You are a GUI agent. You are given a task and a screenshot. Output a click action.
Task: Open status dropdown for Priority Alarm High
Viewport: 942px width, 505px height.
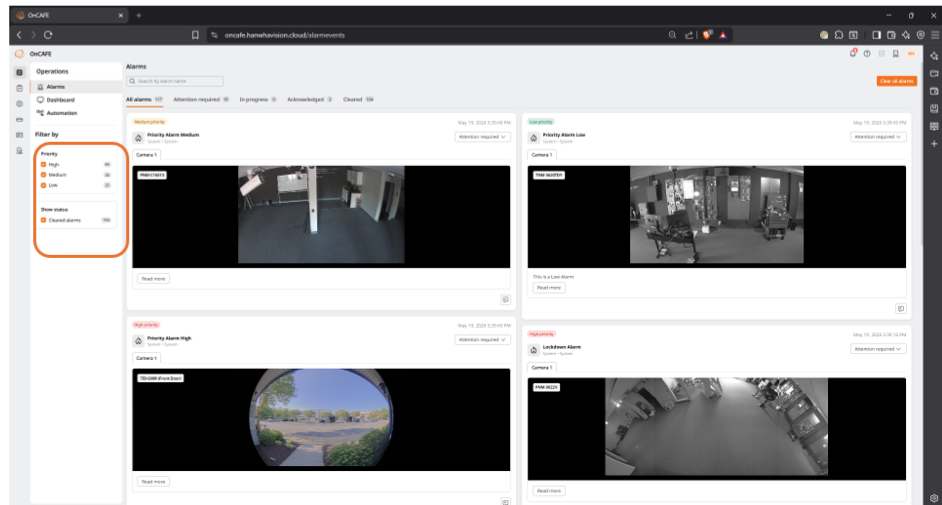click(482, 340)
